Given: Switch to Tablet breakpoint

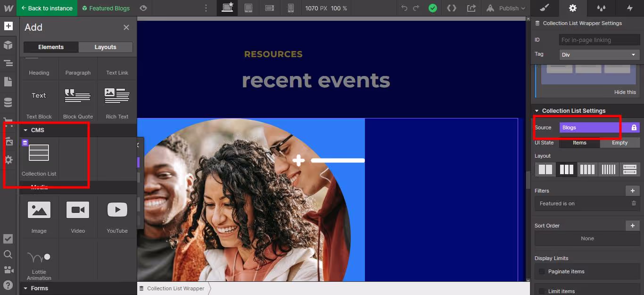Looking at the screenshot, I should point(248,8).
